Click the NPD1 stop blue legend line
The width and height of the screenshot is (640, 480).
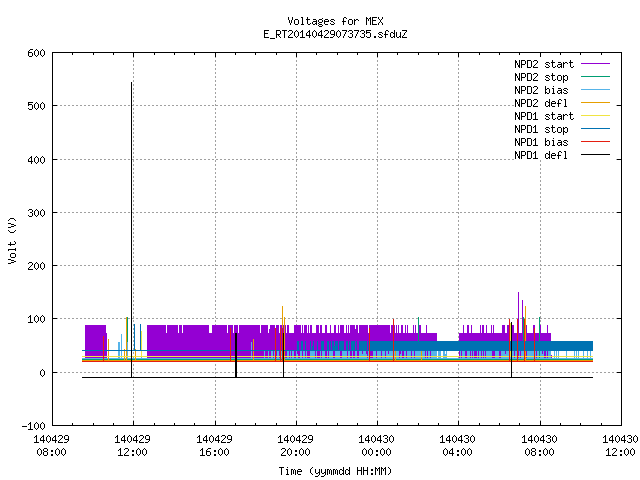click(x=595, y=129)
